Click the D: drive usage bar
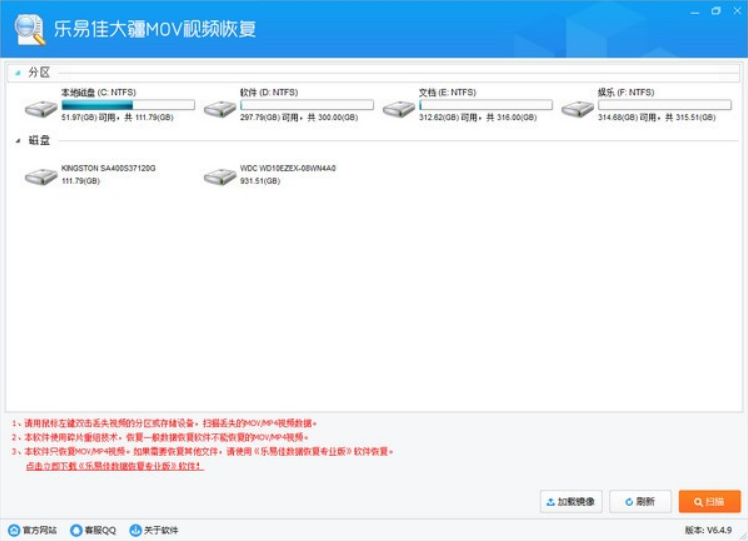 coord(307,104)
